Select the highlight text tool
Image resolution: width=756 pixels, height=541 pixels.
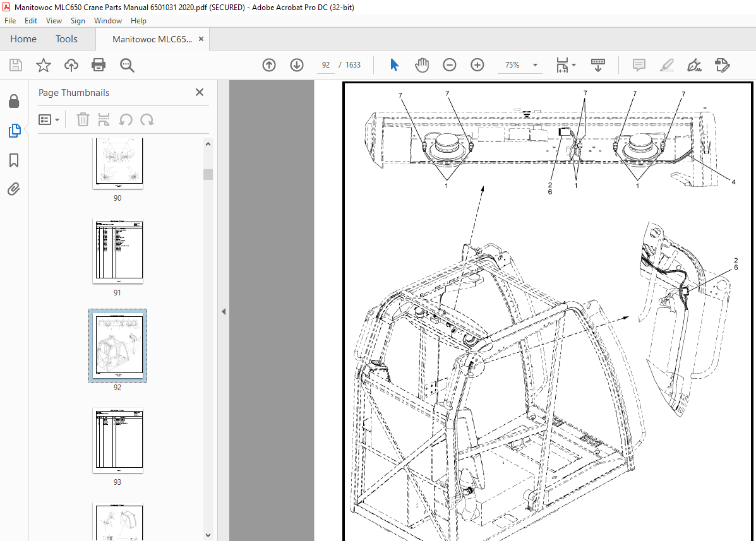point(666,65)
